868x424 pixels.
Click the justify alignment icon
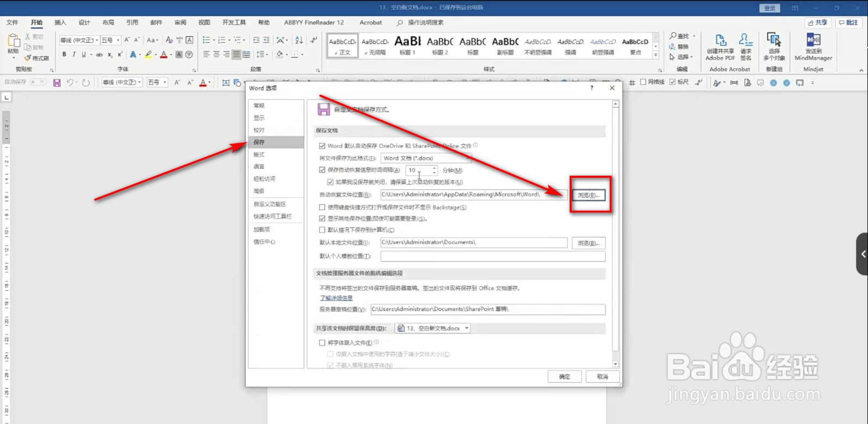(237, 54)
